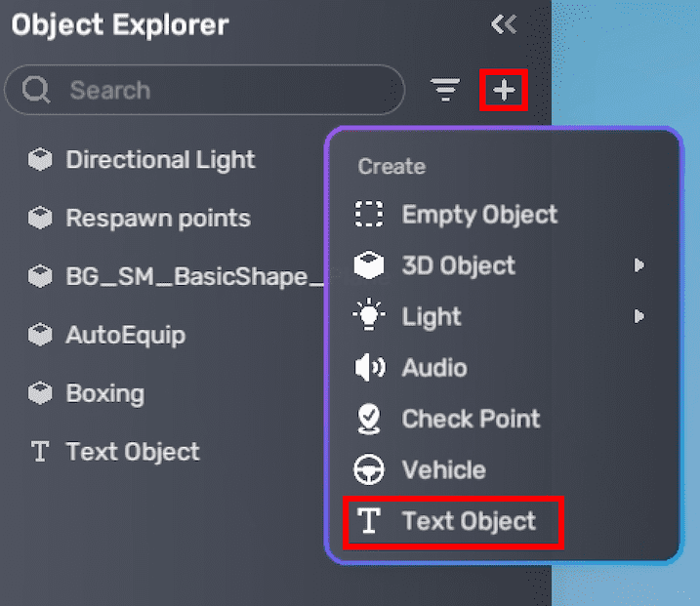Click the plus icon to add object
Image resolution: width=700 pixels, height=606 pixels.
tap(504, 91)
